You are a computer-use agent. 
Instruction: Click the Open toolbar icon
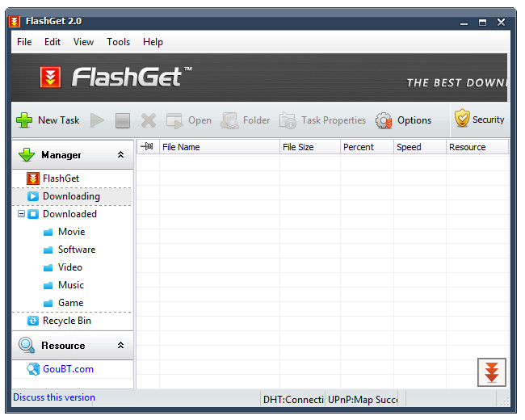174,120
